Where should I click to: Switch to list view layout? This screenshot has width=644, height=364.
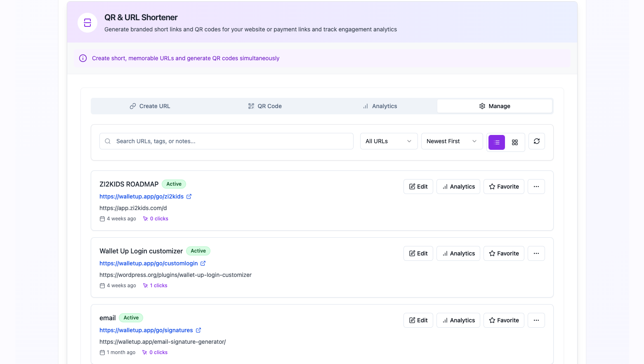[x=496, y=142]
